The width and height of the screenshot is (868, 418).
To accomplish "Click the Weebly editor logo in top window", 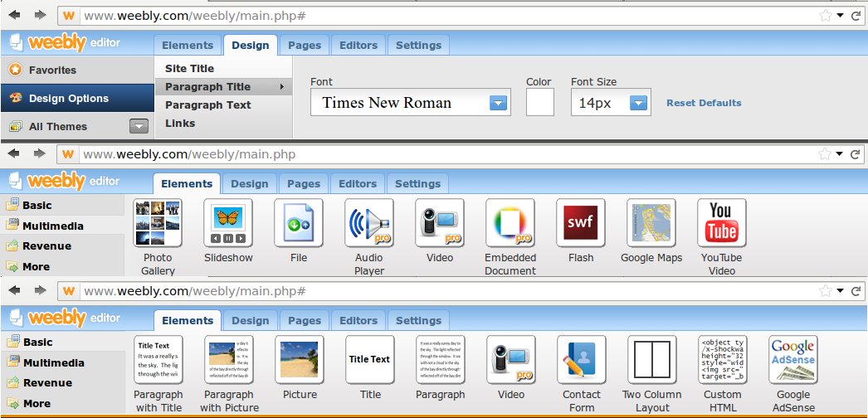I will tap(64, 42).
